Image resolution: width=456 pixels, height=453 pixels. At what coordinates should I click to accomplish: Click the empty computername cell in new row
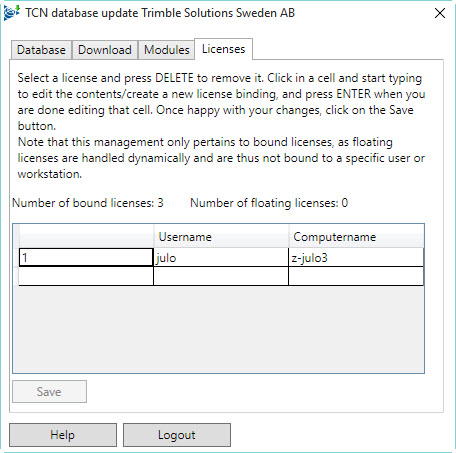point(356,276)
